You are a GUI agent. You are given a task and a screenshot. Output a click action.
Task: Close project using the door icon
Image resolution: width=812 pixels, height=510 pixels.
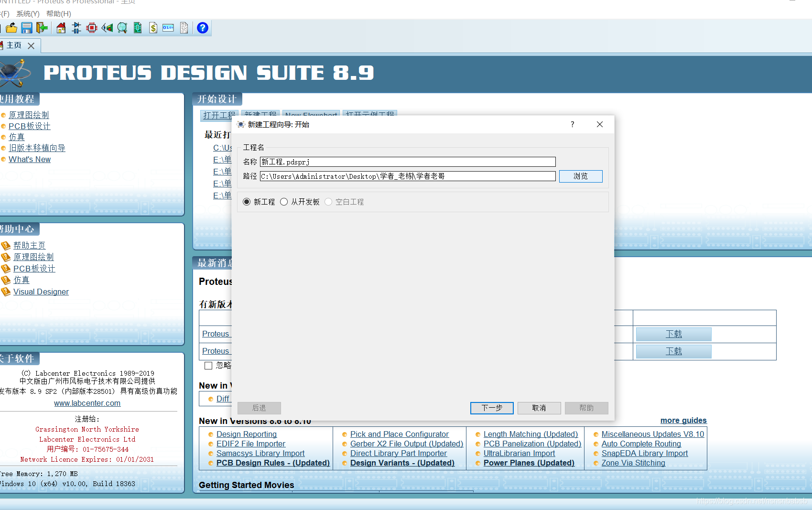42,28
